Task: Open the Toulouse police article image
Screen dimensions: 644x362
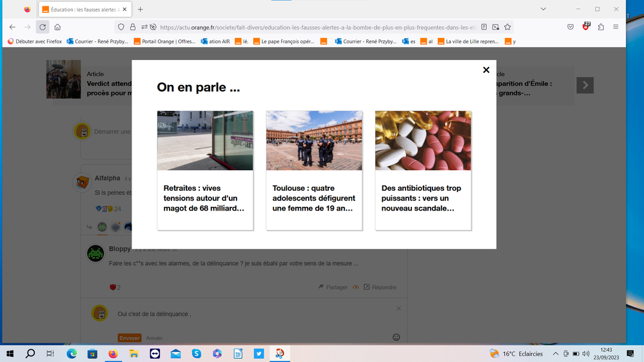Action: (314, 140)
